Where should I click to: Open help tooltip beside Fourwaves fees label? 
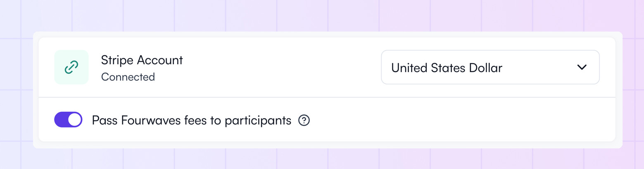coord(304,120)
